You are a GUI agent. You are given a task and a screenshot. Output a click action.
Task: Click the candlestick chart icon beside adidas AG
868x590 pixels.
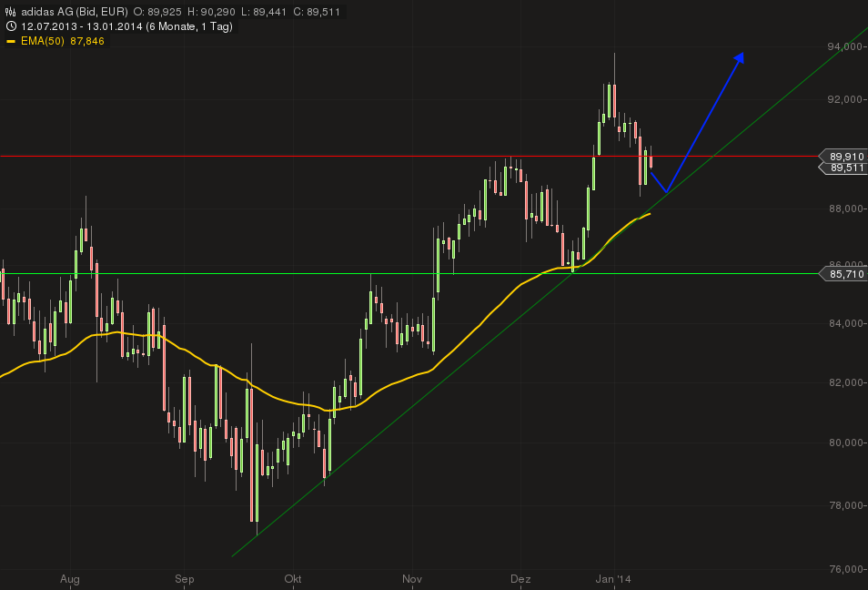pyautogui.click(x=11, y=12)
